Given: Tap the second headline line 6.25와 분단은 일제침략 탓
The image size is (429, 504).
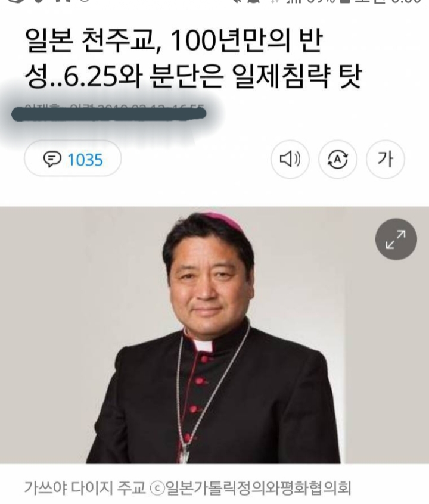Looking at the screenshot, I should [194, 76].
